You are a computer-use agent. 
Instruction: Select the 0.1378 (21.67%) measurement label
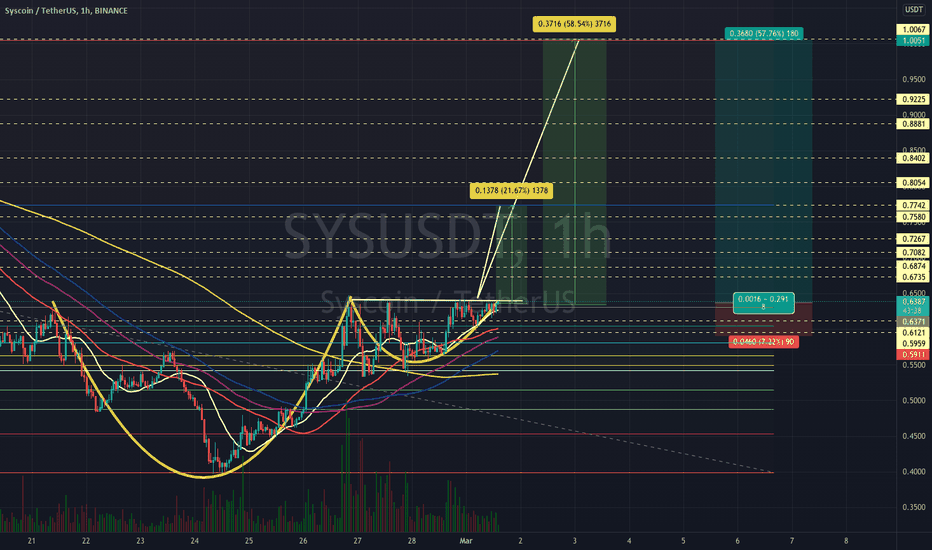(511, 191)
